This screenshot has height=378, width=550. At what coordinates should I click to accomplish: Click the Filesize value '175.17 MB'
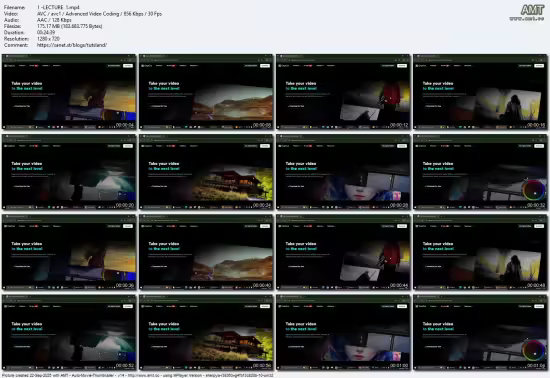tap(69, 26)
